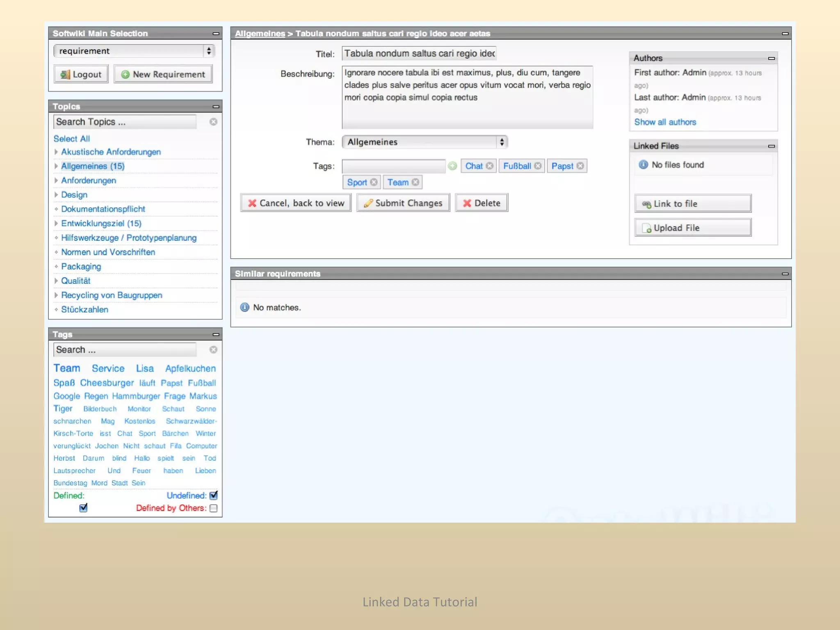Screen dimensions: 840x630
Task: Click the green add-tag plus icon
Action: (452, 166)
